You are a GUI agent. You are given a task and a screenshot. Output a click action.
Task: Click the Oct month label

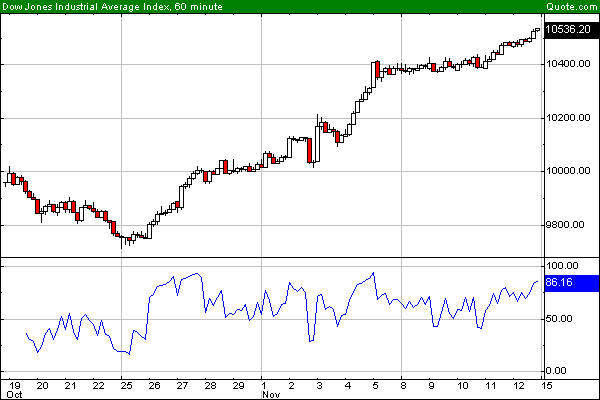(15, 395)
